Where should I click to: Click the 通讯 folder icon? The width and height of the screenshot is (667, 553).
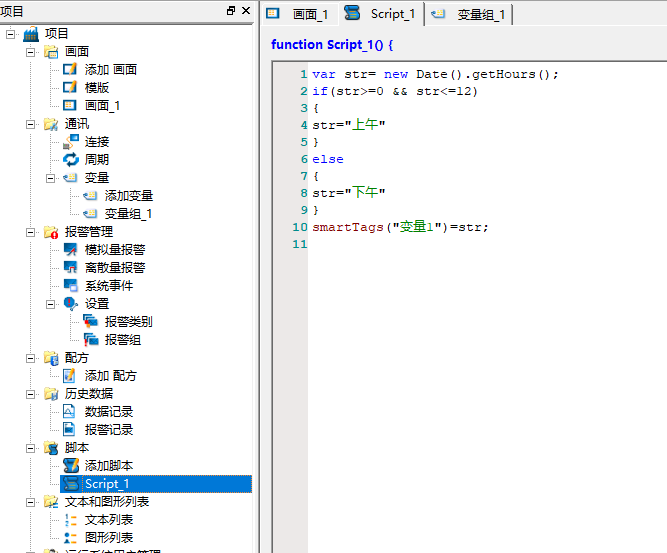pos(51,124)
